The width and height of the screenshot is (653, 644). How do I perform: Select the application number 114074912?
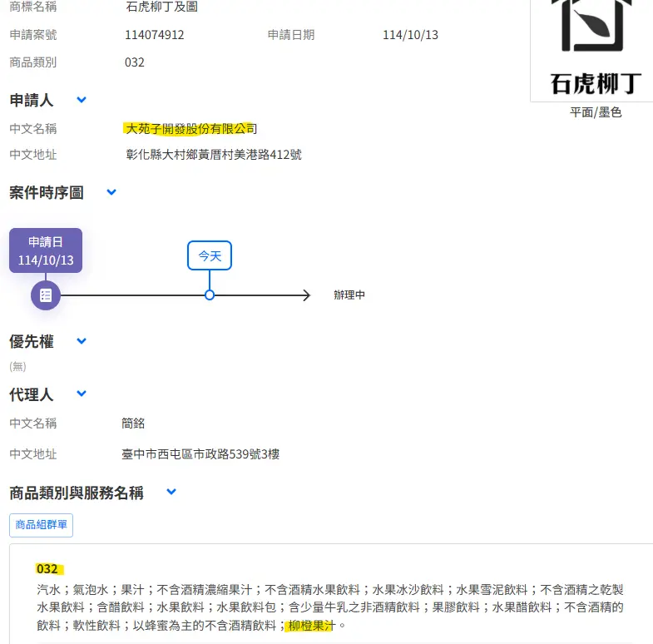tap(155, 35)
